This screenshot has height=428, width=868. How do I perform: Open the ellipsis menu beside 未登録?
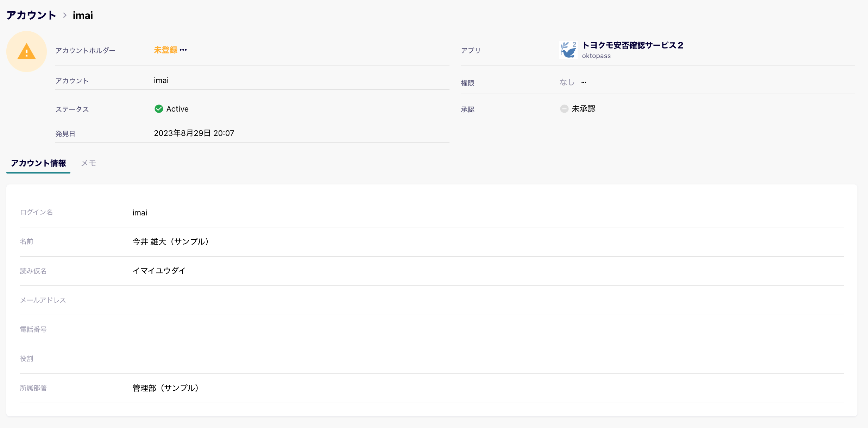click(183, 50)
